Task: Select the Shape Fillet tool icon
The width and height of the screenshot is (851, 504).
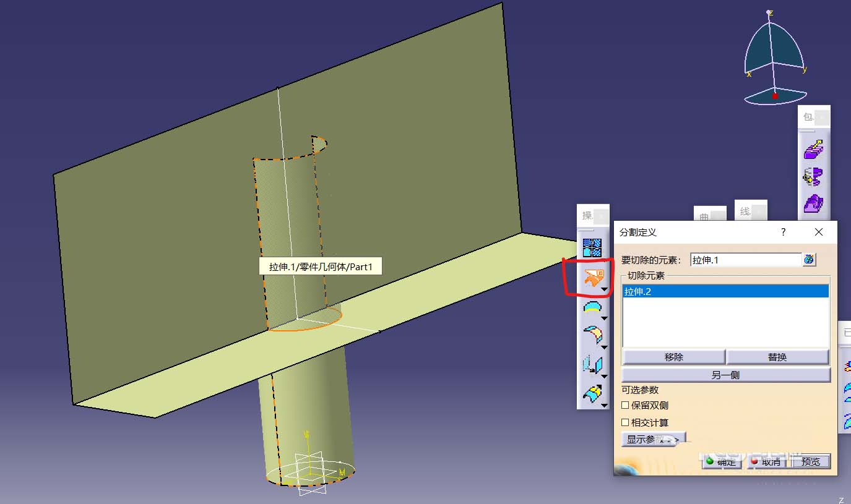Action: coord(592,335)
